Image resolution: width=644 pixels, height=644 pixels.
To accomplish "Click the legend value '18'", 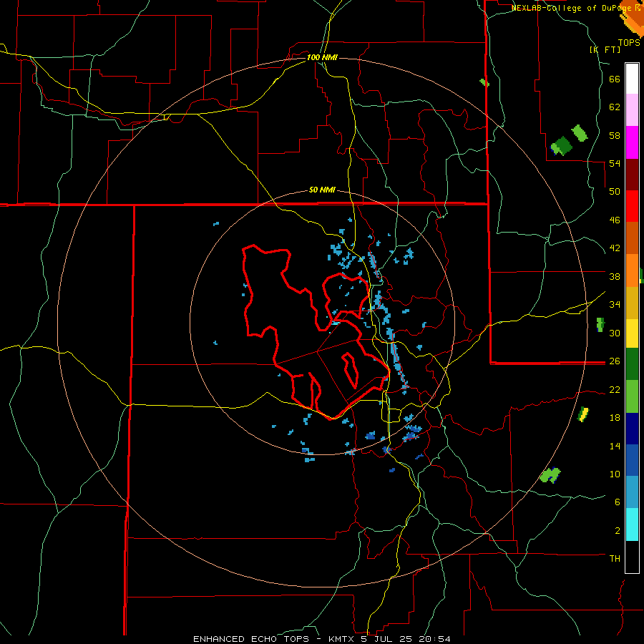I will coord(615,418).
